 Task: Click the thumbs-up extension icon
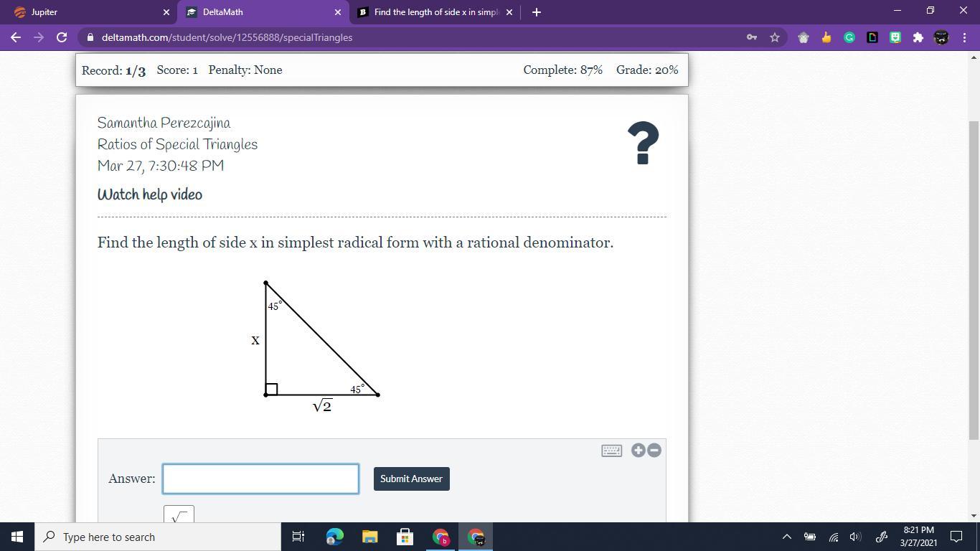826,37
